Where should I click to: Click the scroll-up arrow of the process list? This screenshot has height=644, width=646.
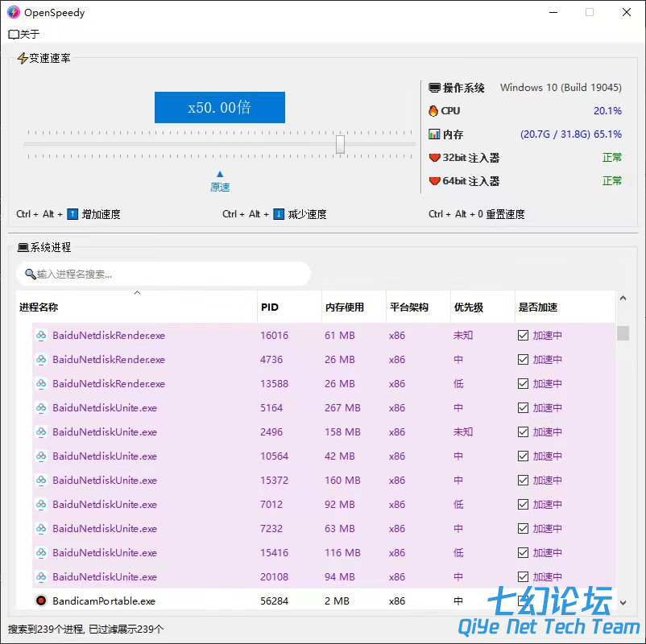point(623,298)
